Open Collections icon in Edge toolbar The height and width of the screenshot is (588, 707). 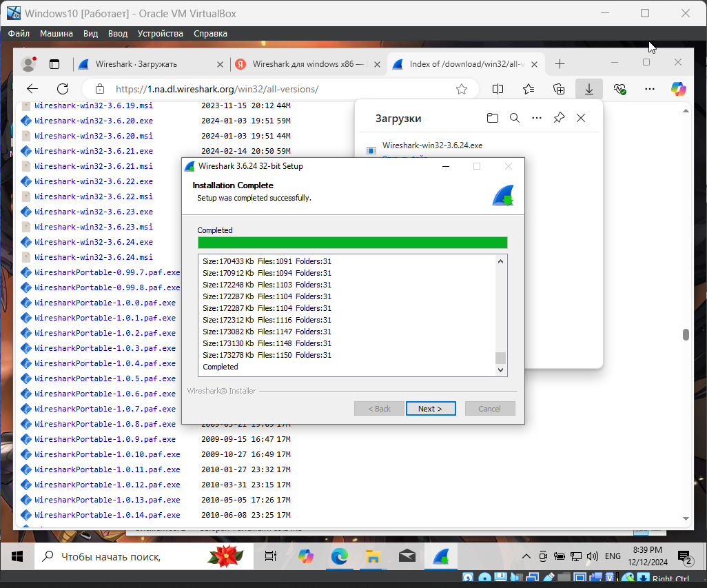tap(559, 90)
